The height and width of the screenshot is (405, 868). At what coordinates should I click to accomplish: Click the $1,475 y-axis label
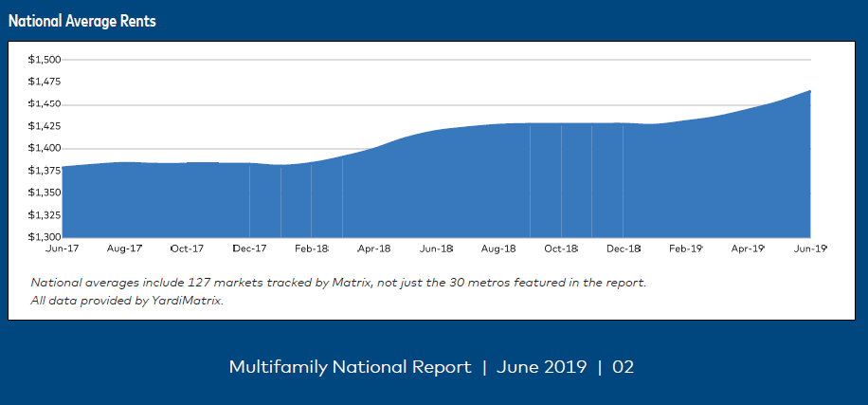coord(45,82)
